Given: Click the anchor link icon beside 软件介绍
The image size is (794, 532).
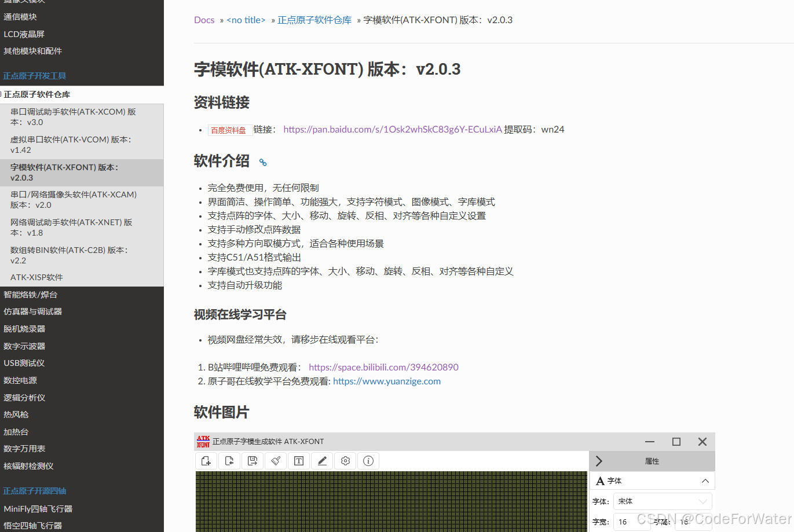Looking at the screenshot, I should pos(263,163).
